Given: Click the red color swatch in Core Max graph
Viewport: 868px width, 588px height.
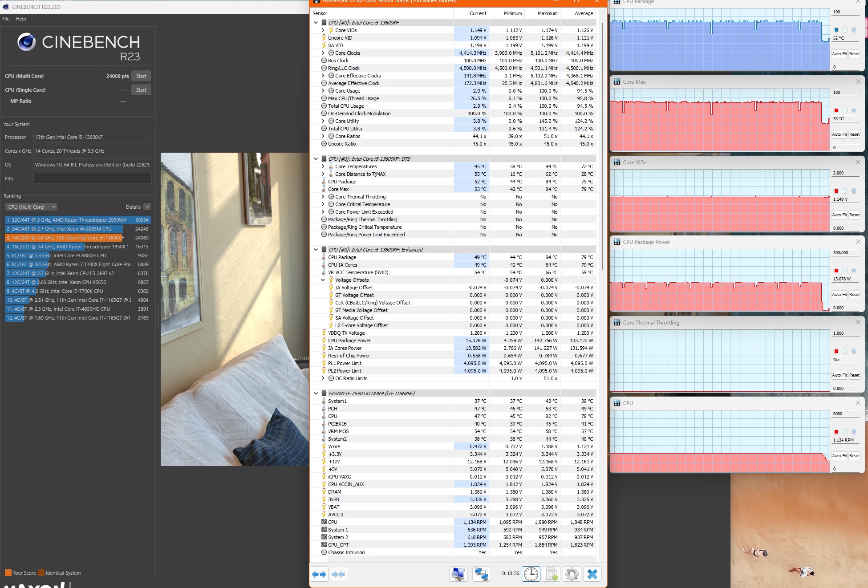Looking at the screenshot, I should click(836, 110).
